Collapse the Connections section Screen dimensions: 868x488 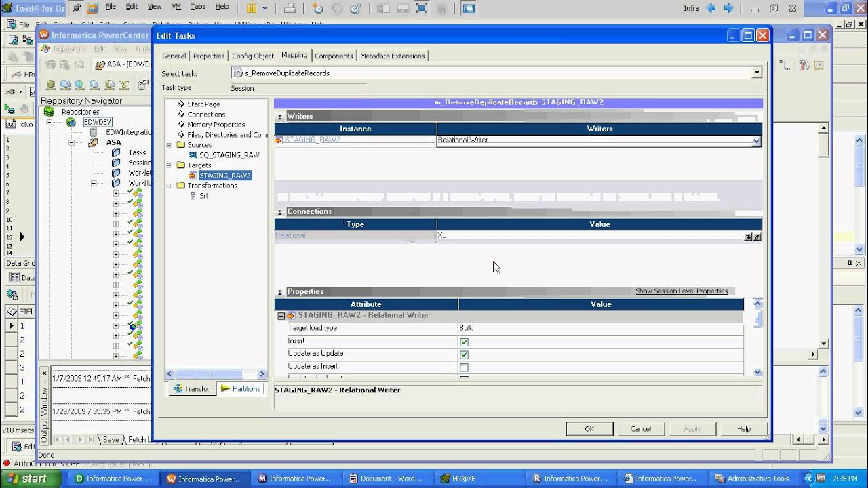click(x=279, y=212)
